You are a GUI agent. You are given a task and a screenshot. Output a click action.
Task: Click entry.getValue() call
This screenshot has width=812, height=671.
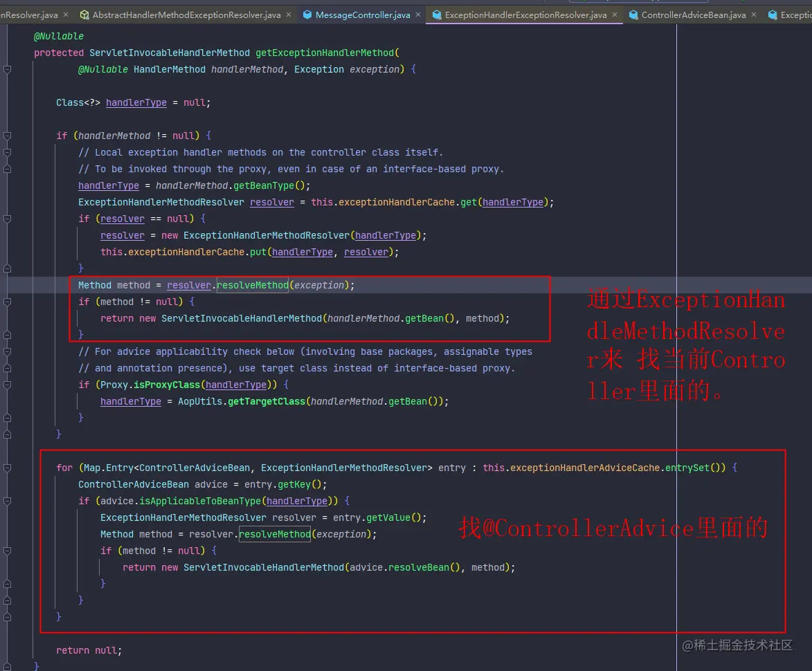pos(377,517)
